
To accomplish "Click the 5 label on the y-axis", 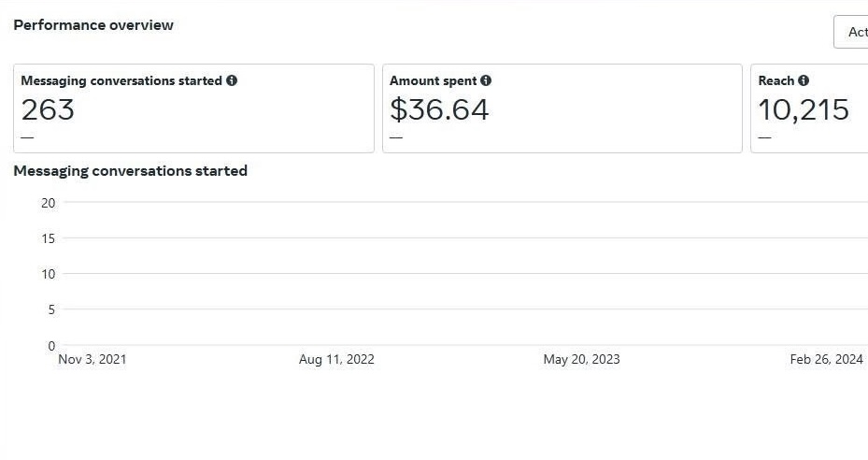I will click(51, 309).
